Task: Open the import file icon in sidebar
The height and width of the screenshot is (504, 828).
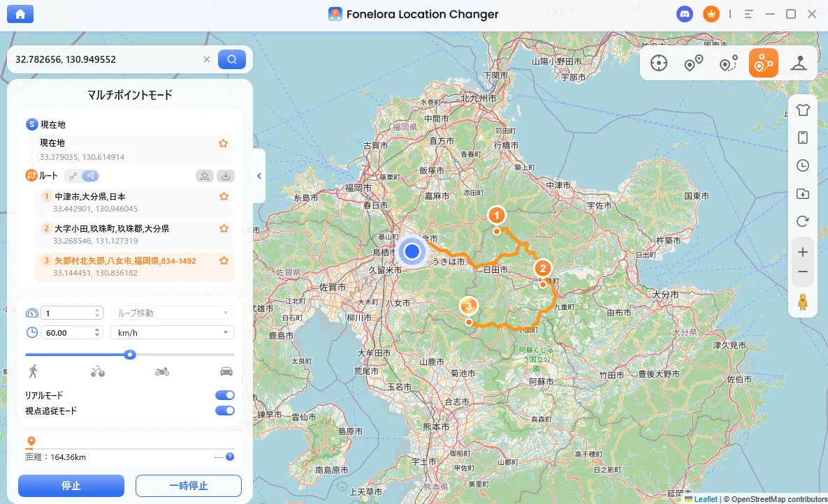Action: pos(803,193)
